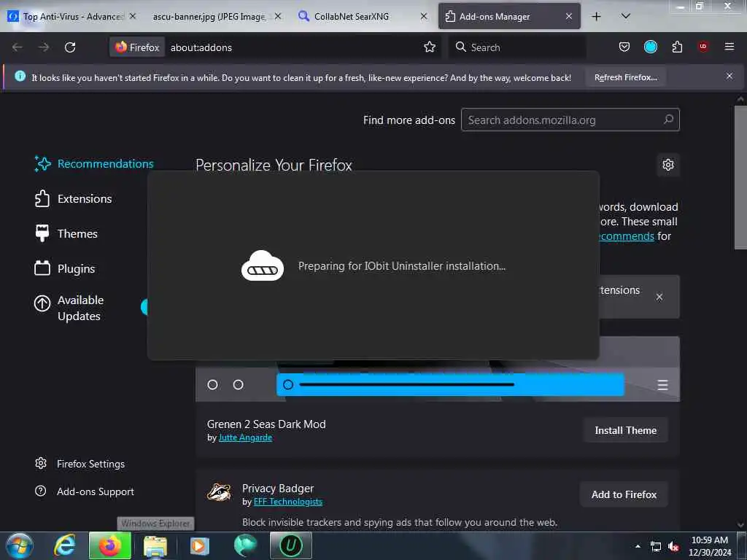
Task: Close the Top Anti-Virus tab
Action: (x=133, y=16)
